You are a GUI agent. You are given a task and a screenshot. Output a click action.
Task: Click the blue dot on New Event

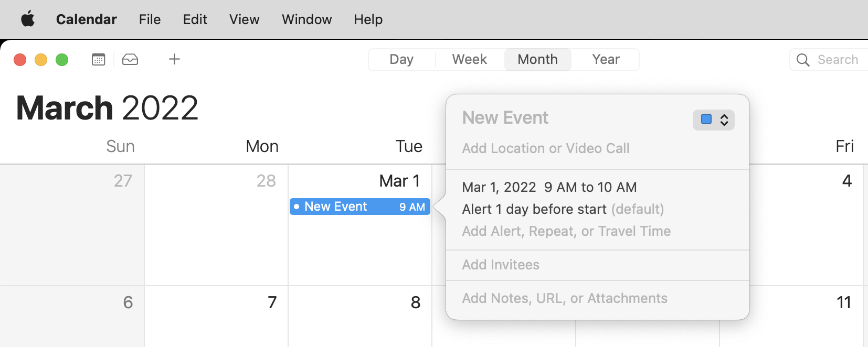[x=297, y=207]
